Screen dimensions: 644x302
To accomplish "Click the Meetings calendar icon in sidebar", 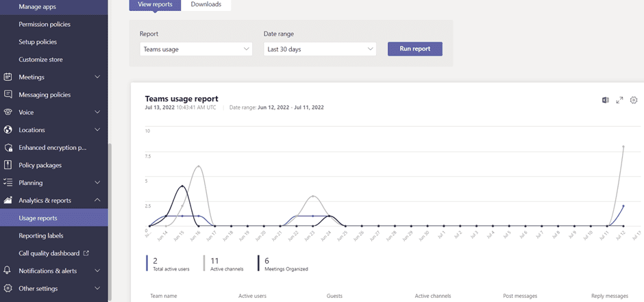I will (x=8, y=77).
